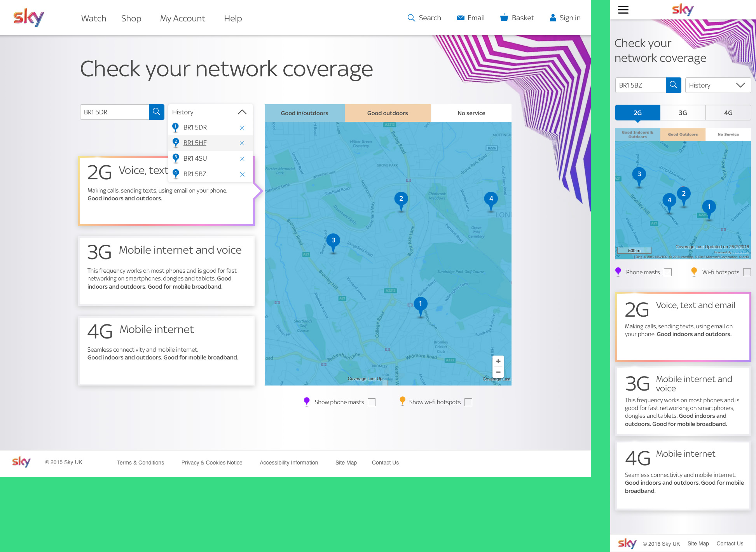The width and height of the screenshot is (756, 552).
Task: Remove BR1 5BZ from history list
Action: [242, 174]
